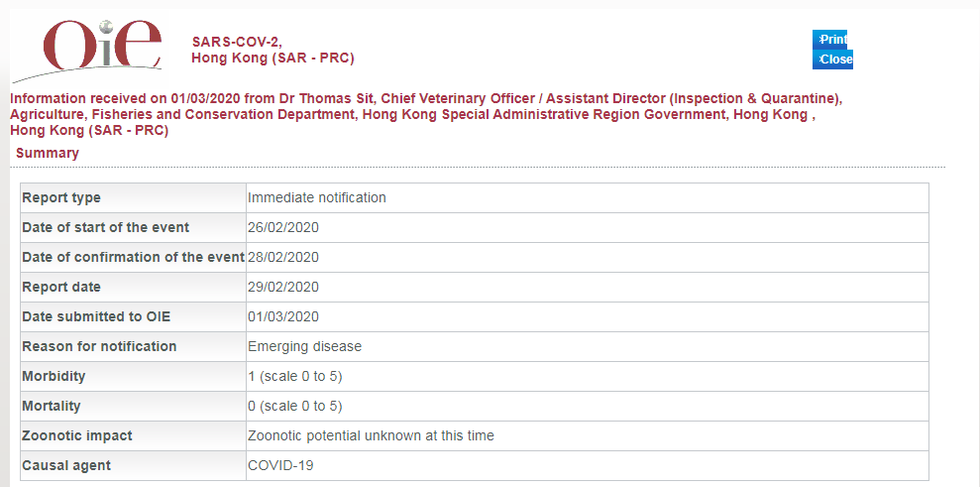Click the Summary section heading
The width and height of the screenshot is (980, 487).
click(48, 154)
